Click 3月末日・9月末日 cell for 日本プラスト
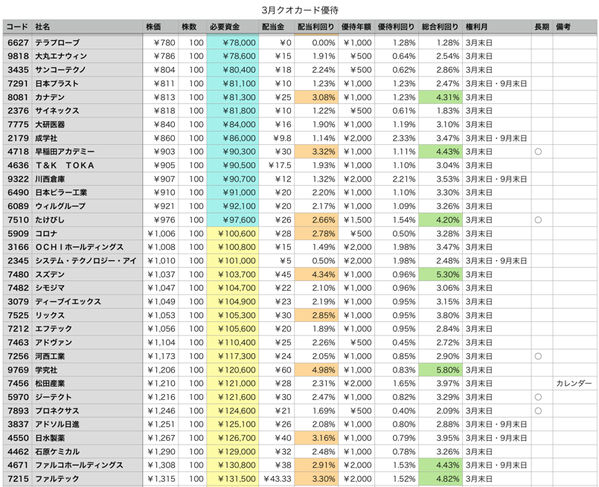This screenshot has height=487, width=599. tap(497, 84)
